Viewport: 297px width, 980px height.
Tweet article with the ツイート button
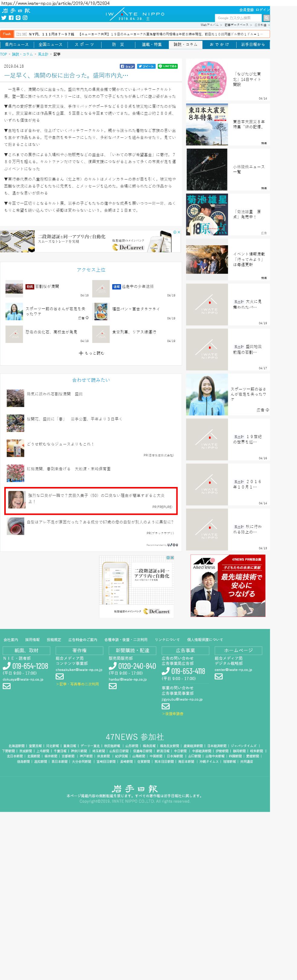146,66
